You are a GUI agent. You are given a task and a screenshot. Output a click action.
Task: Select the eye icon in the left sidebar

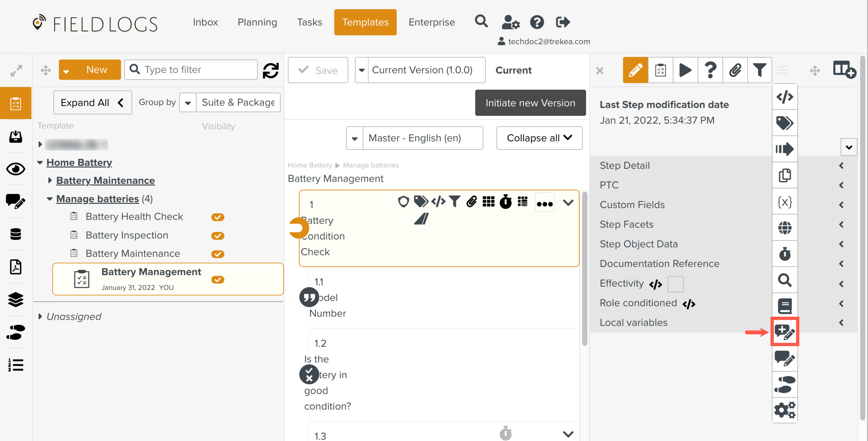coord(15,169)
